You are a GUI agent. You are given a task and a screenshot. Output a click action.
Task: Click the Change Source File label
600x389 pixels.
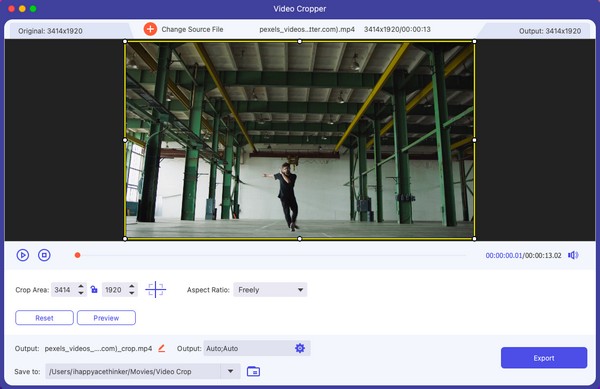coord(192,29)
